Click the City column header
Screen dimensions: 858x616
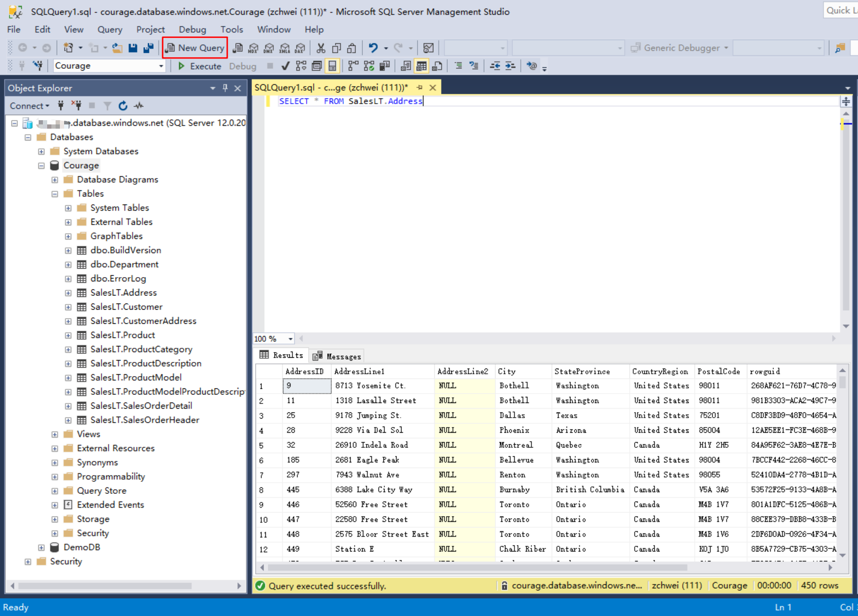coord(523,371)
